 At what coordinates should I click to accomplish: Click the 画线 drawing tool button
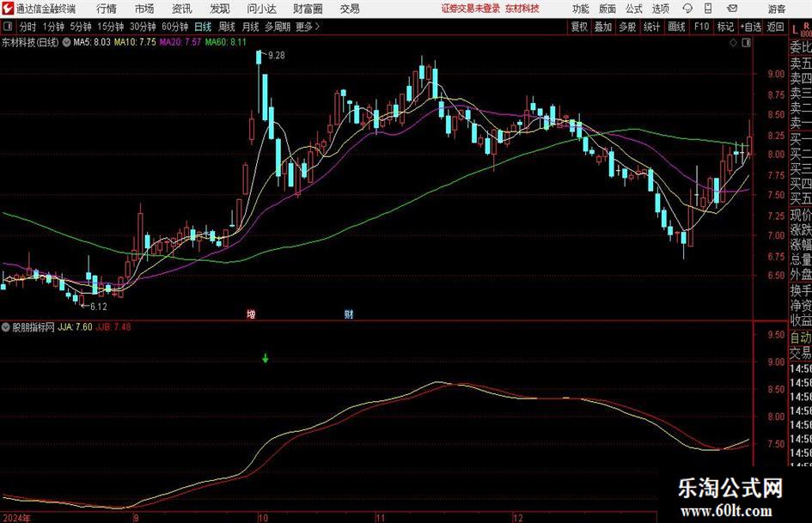point(676,27)
